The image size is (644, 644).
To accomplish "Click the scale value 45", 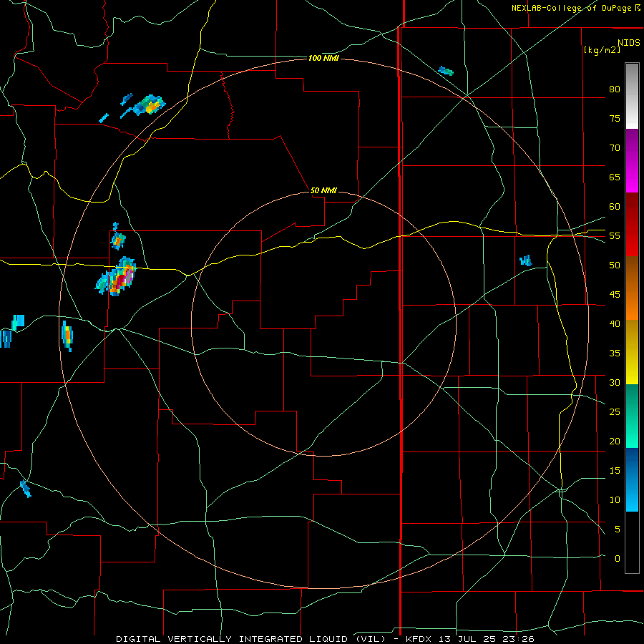I will tap(615, 295).
